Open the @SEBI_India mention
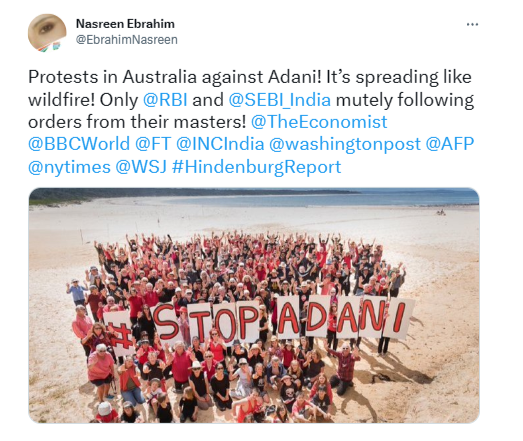 point(280,100)
